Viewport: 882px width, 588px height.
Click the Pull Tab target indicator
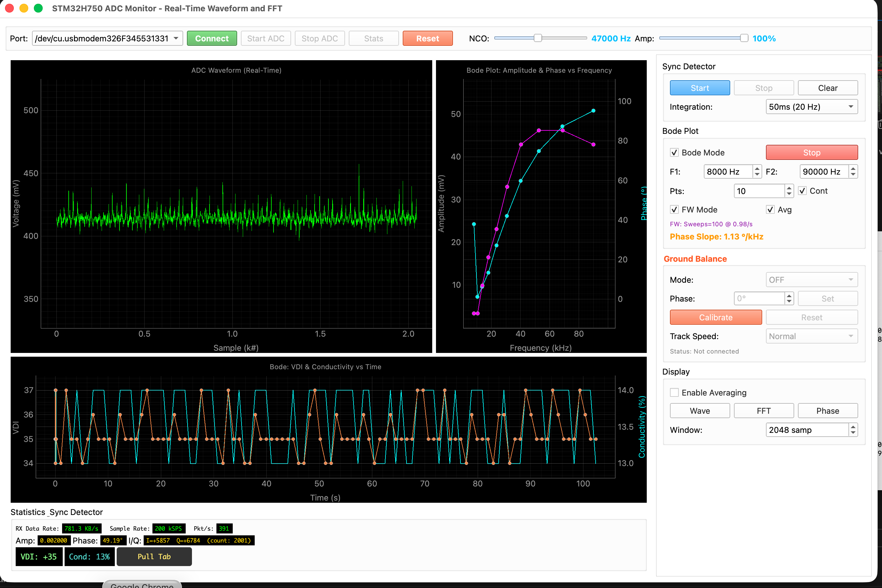(x=154, y=557)
